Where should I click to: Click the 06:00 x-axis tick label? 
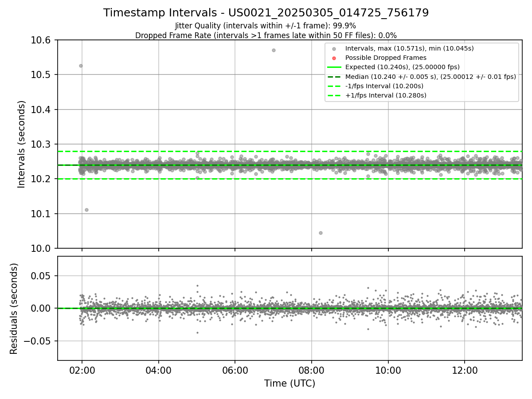coord(235,371)
